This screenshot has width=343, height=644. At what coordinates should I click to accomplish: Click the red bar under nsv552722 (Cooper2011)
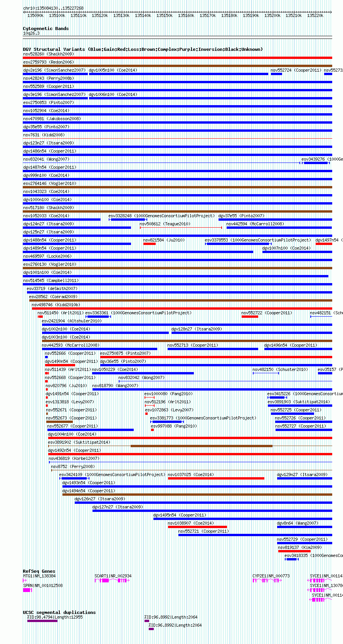point(250,317)
